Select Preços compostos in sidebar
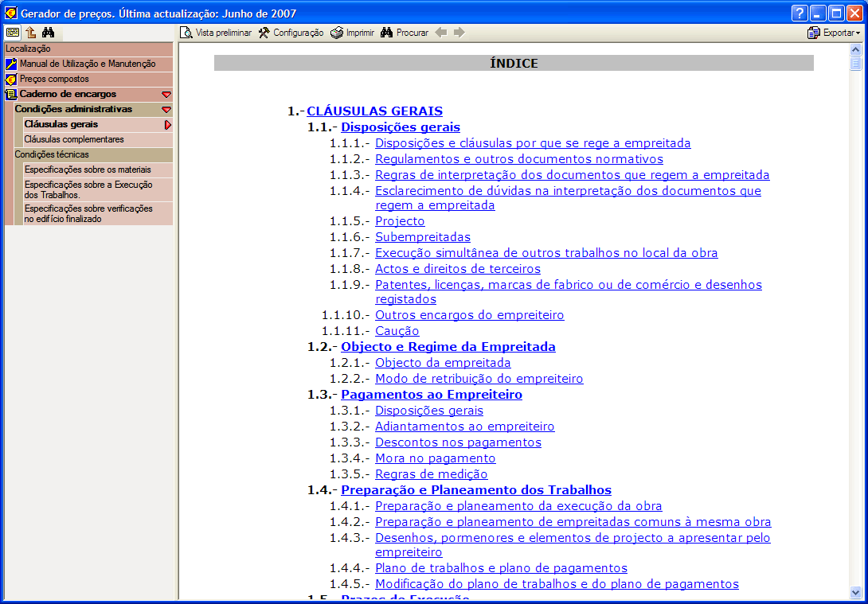 (88, 79)
